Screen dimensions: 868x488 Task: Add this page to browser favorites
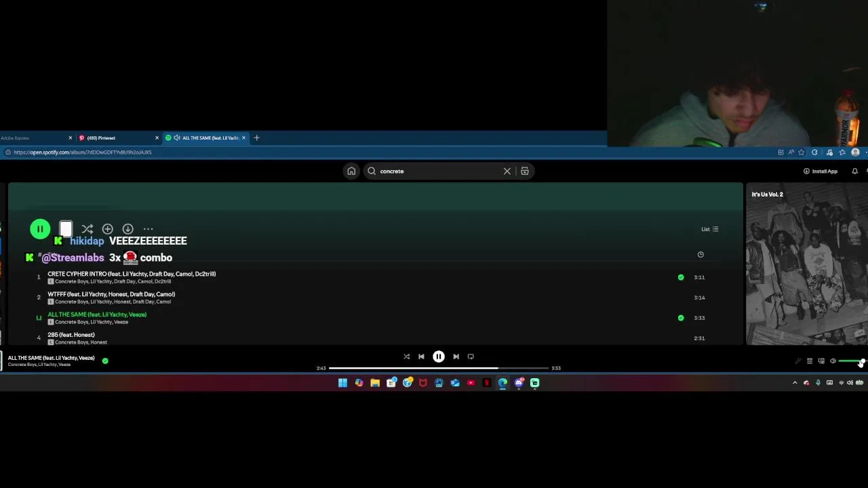click(801, 152)
